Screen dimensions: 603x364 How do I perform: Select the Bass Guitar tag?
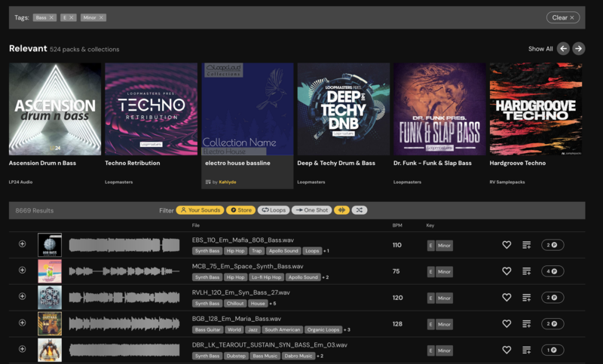[207, 330]
